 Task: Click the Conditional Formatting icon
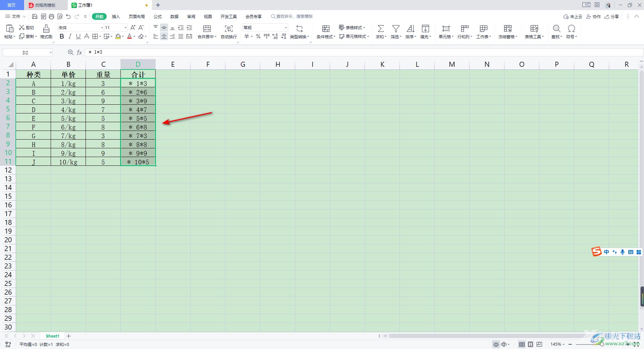tap(326, 29)
